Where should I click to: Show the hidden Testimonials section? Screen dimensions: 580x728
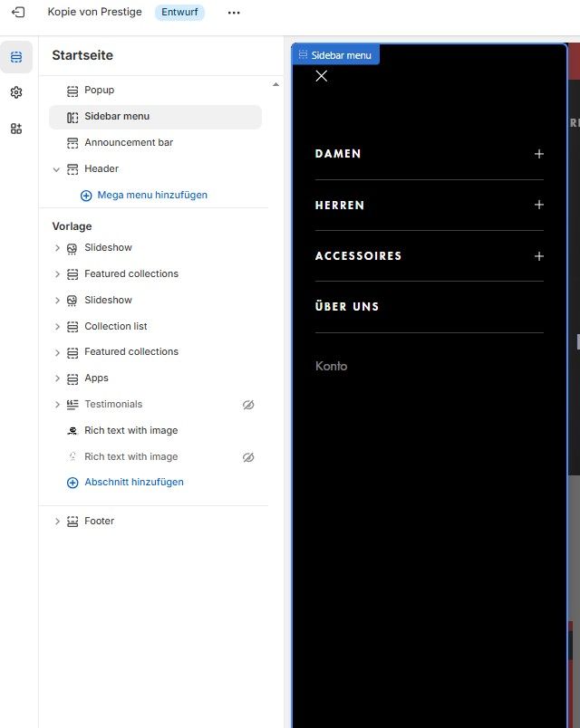[x=248, y=405]
